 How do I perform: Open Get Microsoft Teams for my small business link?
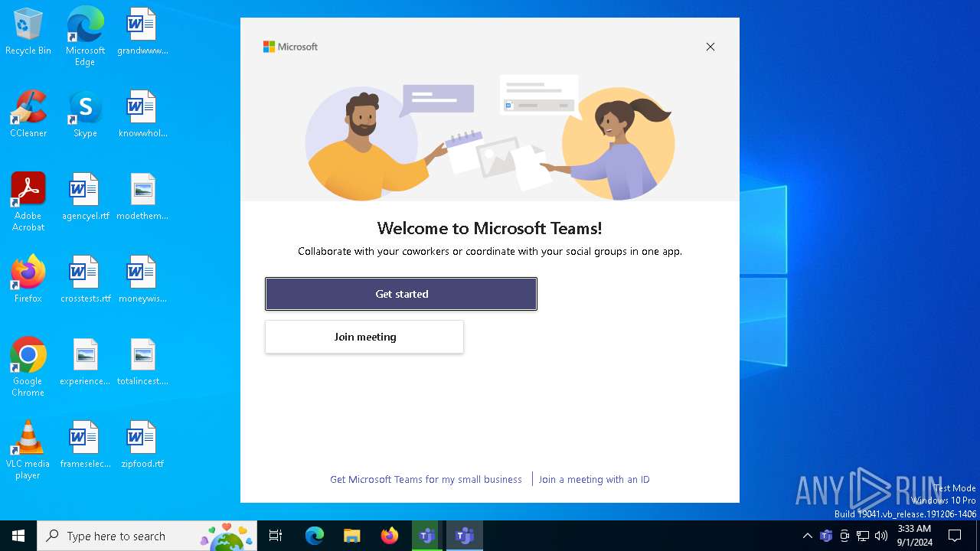click(426, 479)
